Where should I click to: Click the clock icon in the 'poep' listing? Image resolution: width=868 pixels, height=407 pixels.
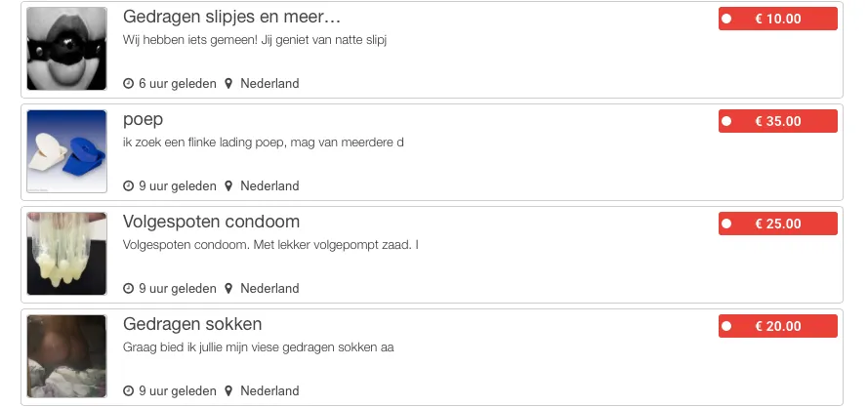[x=129, y=186]
